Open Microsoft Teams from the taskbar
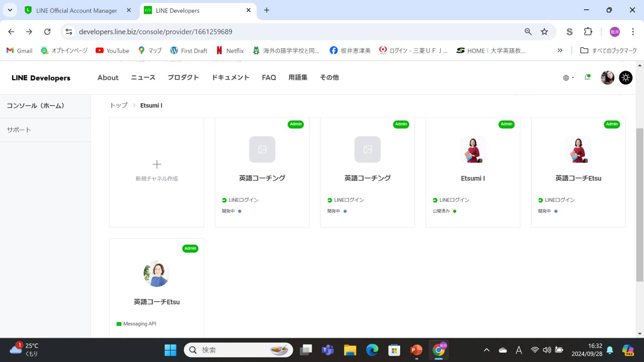644x362 pixels. [328, 350]
